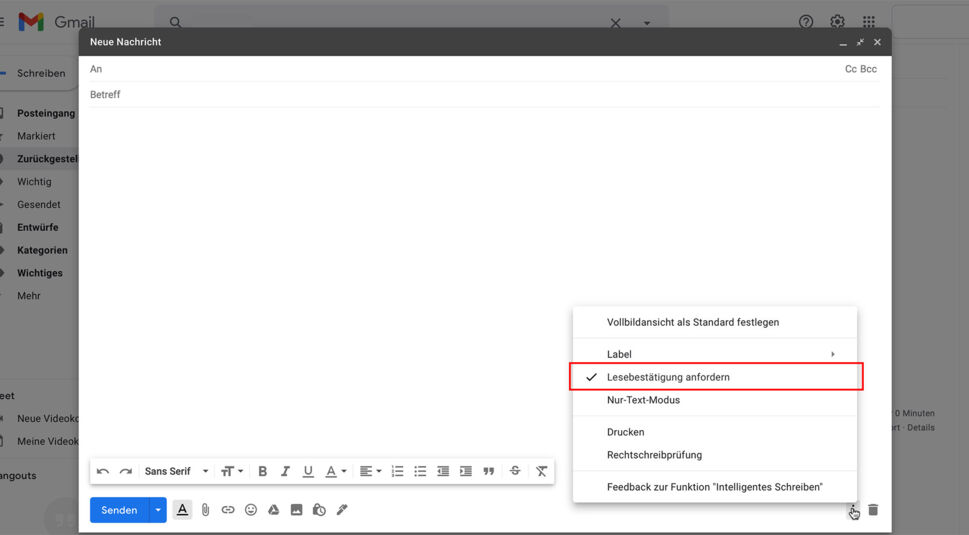This screenshot has width=969, height=535.
Task: Insert a bulleted list
Action: coord(420,471)
